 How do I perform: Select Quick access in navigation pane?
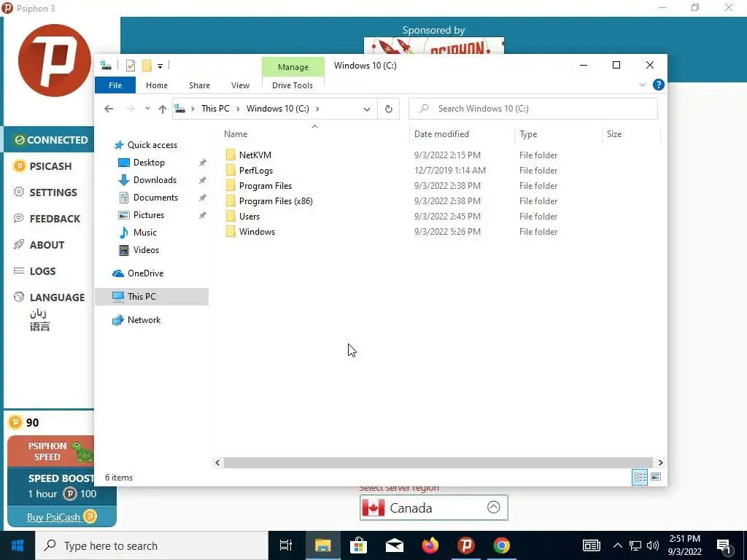click(x=152, y=145)
